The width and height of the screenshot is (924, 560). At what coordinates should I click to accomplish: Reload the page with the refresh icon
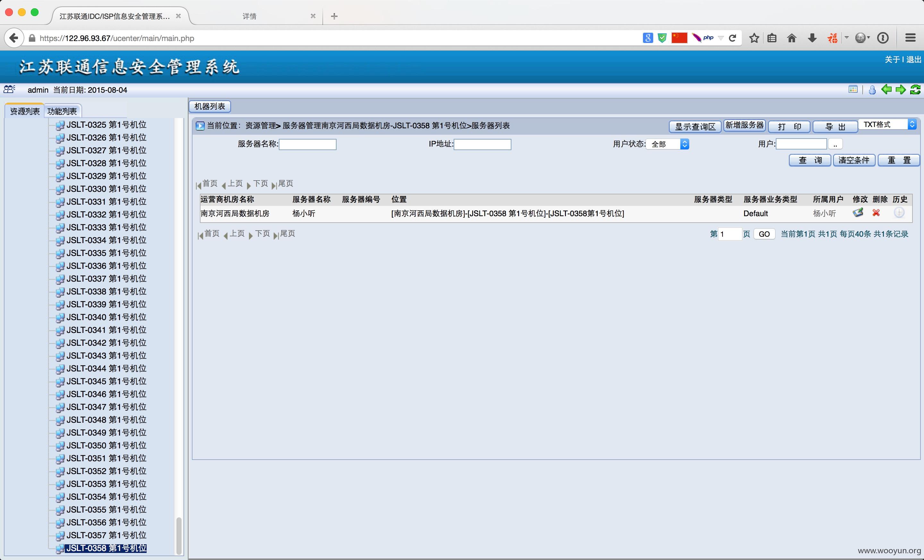[732, 38]
